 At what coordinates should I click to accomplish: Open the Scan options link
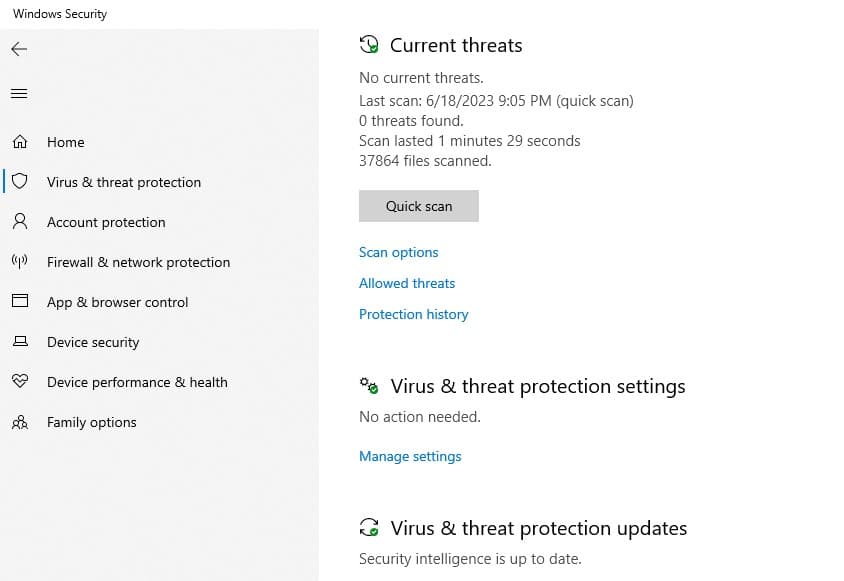(398, 252)
